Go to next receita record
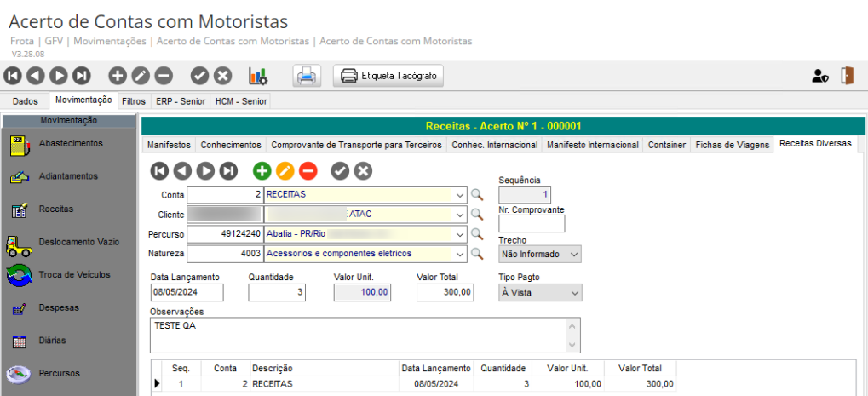The width and height of the screenshot is (868, 396). [x=205, y=171]
